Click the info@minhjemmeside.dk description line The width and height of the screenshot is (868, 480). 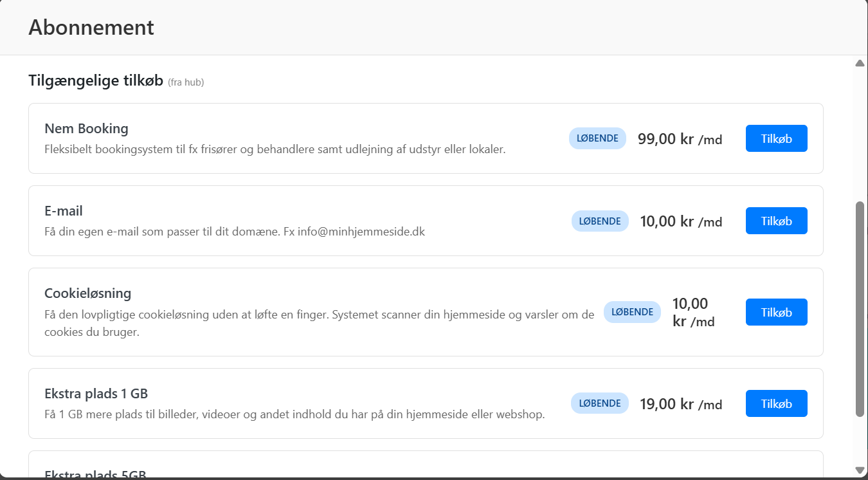pos(235,232)
